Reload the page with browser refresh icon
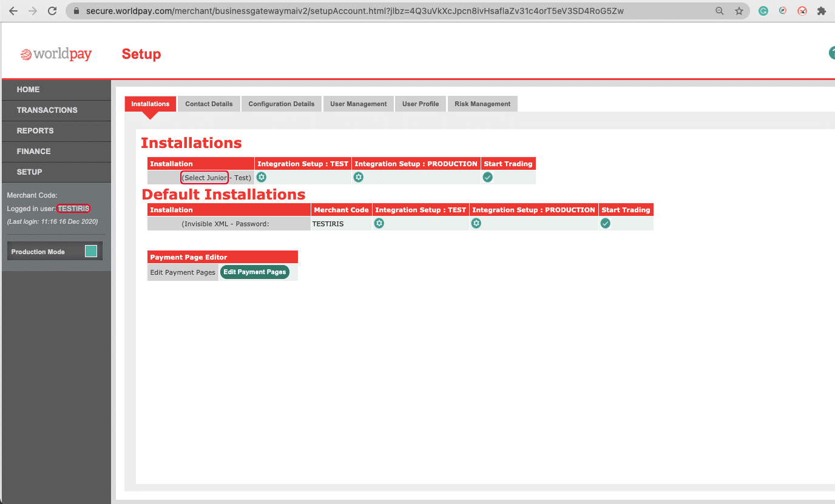The height and width of the screenshot is (504, 835). click(52, 11)
